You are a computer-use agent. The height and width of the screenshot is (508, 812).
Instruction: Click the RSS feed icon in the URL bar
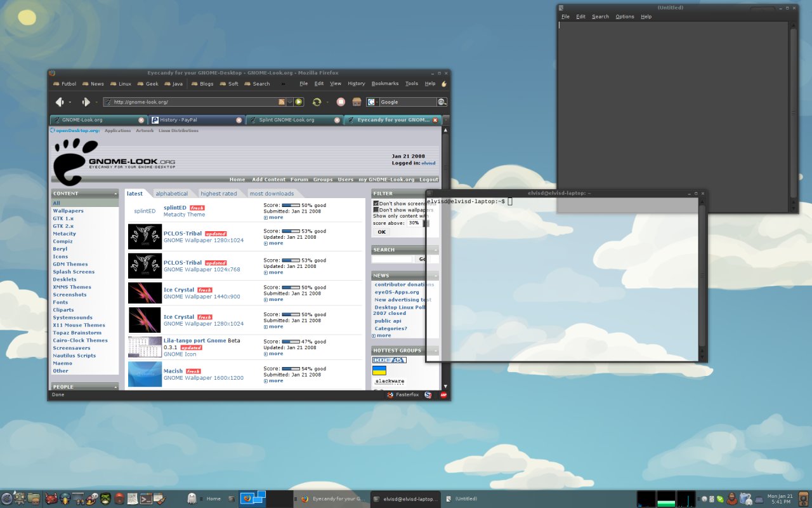(x=281, y=102)
